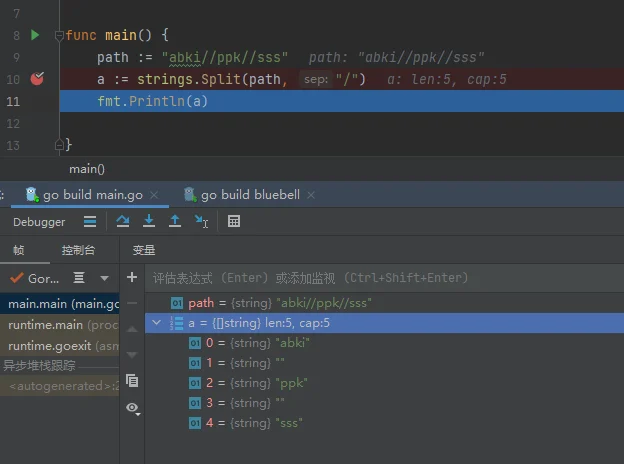Image resolution: width=624 pixels, height=464 pixels.
Task: Click the array type icon of a
Action: pyautogui.click(x=177, y=323)
